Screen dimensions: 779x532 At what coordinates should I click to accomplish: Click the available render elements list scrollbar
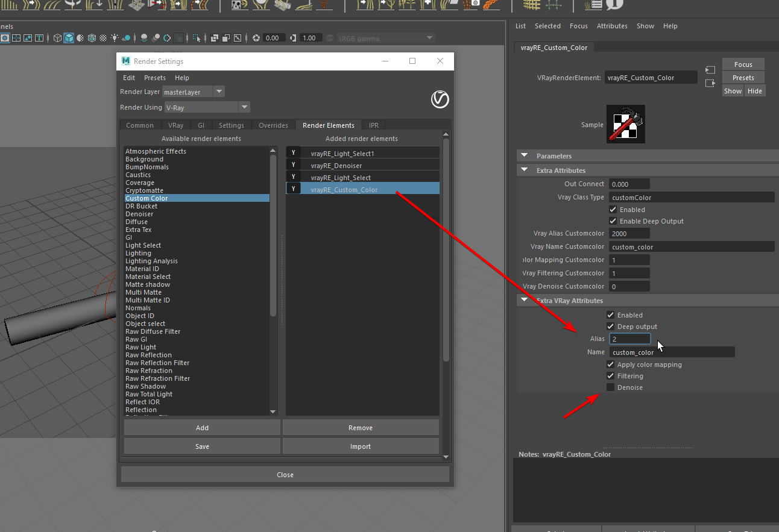pyautogui.click(x=273, y=235)
